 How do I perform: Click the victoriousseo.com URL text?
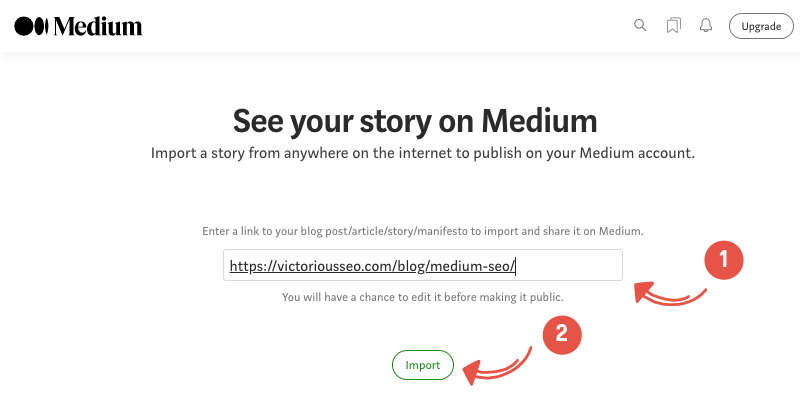[372, 266]
